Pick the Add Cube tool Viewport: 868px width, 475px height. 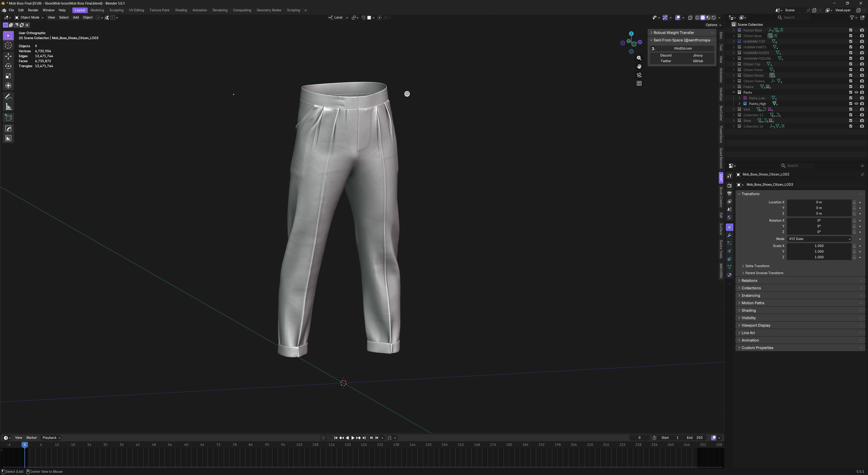click(8, 118)
